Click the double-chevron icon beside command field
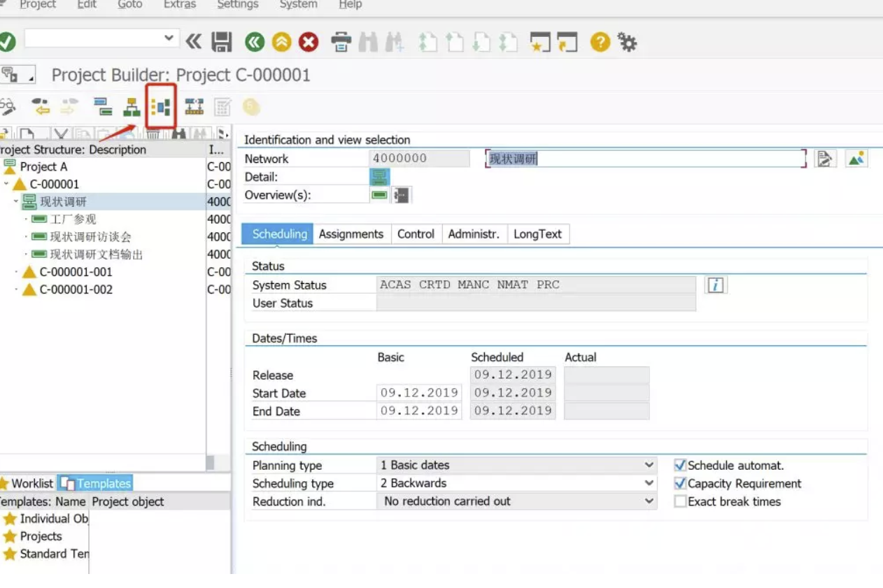 point(194,42)
